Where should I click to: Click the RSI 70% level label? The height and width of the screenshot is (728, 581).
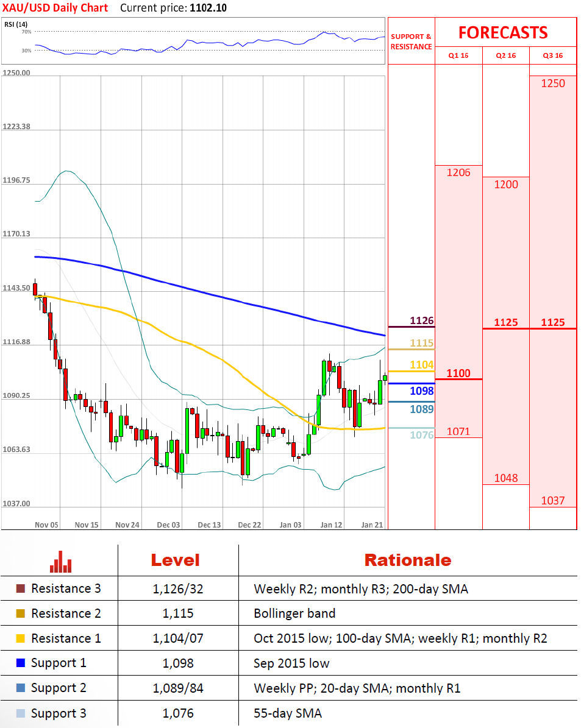(26, 32)
